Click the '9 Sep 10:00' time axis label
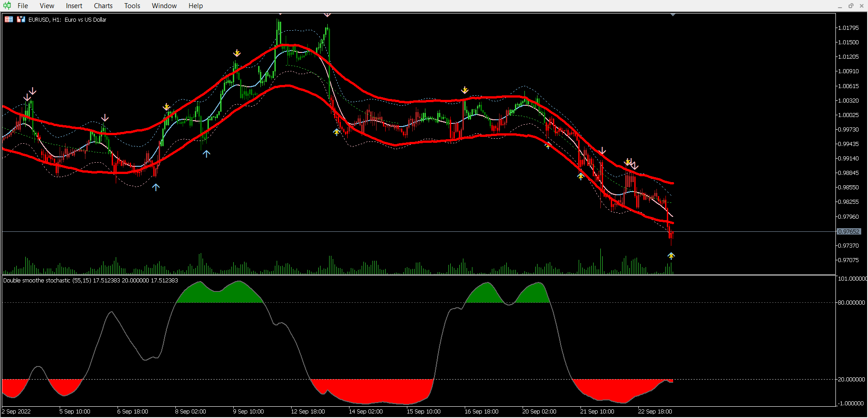This screenshot has height=418, width=868. click(x=248, y=412)
